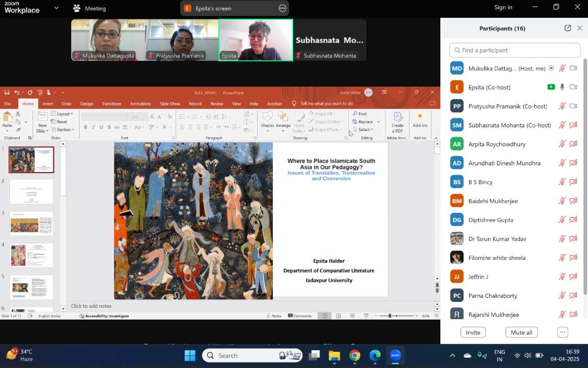This screenshot has height=368, width=588.
Task: Click the Underline formatting icon
Action: 101,127
